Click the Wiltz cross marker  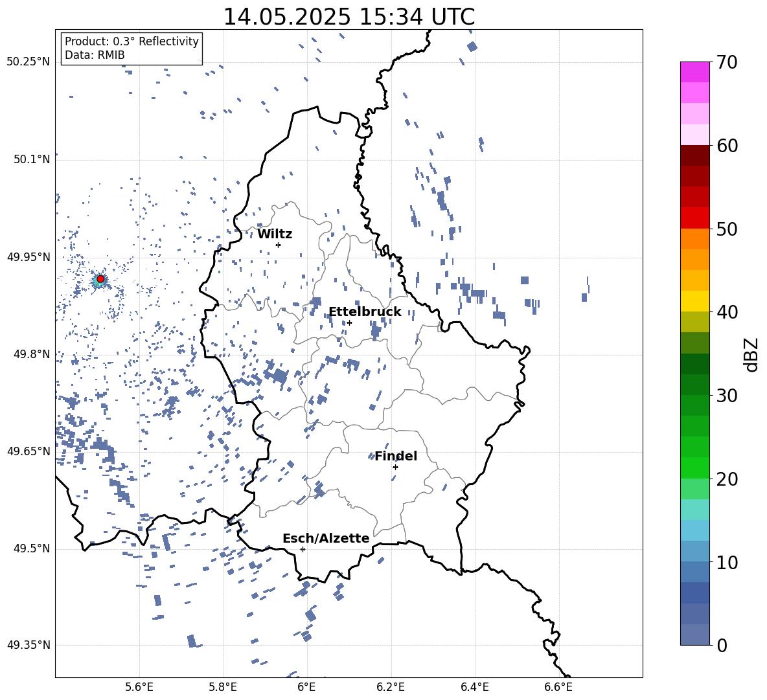279,245
